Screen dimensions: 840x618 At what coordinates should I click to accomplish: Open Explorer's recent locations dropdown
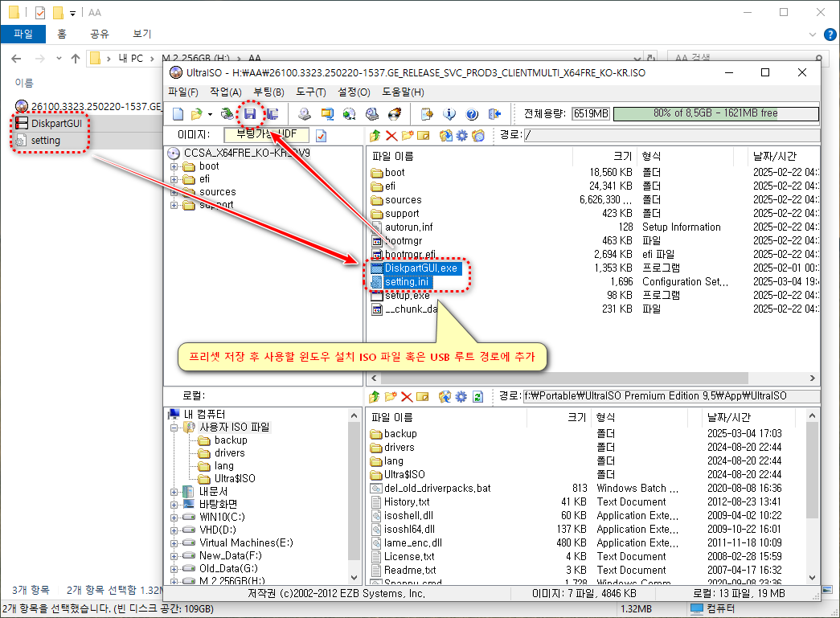point(59,59)
